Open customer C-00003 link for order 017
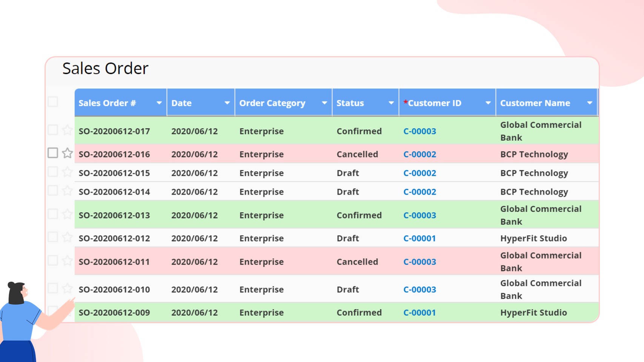The width and height of the screenshot is (644, 362). pyautogui.click(x=420, y=131)
